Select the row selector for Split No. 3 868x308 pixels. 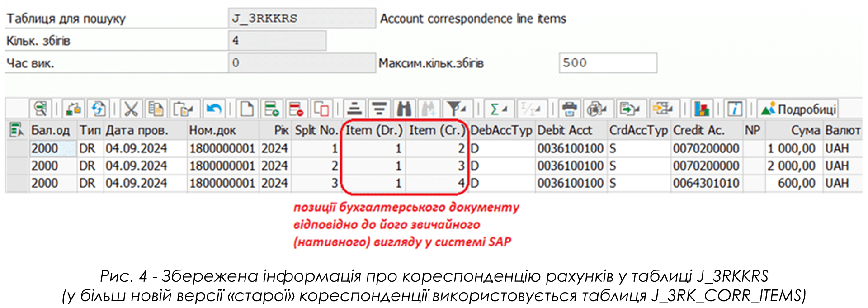pyautogui.click(x=17, y=183)
